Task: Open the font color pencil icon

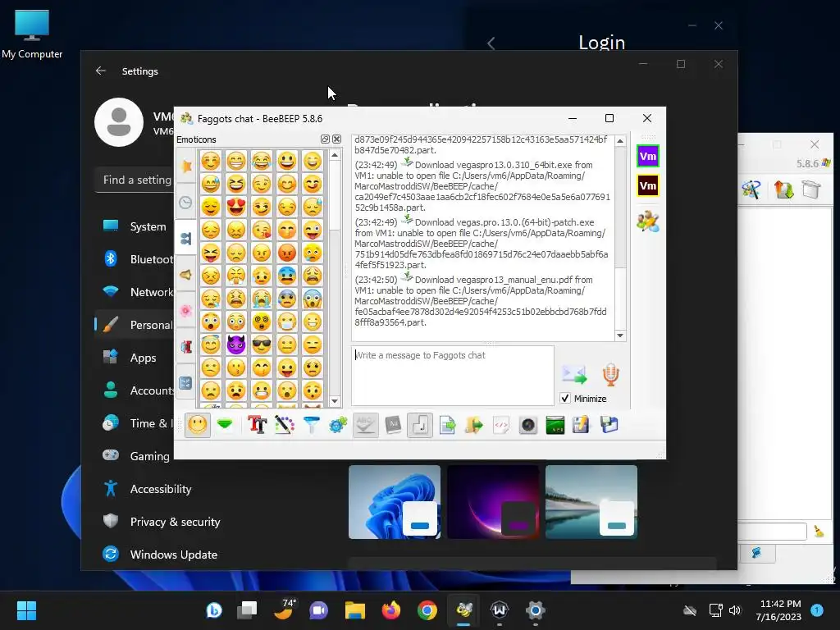Action: (x=285, y=426)
